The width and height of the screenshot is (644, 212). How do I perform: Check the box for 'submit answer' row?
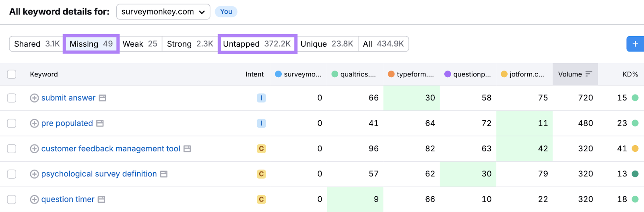point(12,98)
